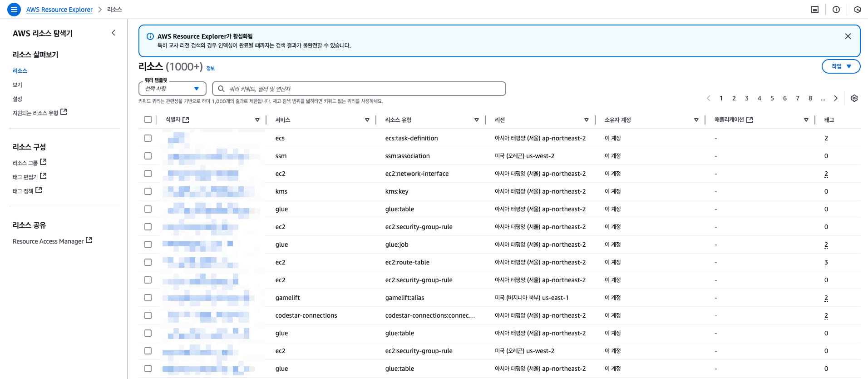The height and width of the screenshot is (379, 868).
Task: Click the info circle icon in top bar
Action: 836,10
